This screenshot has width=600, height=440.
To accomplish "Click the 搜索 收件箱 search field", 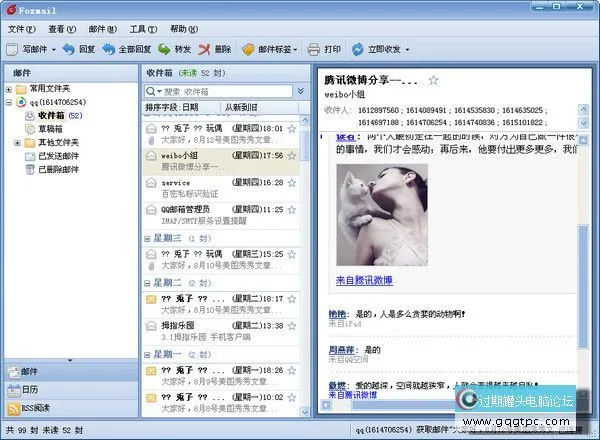I will coord(220,90).
